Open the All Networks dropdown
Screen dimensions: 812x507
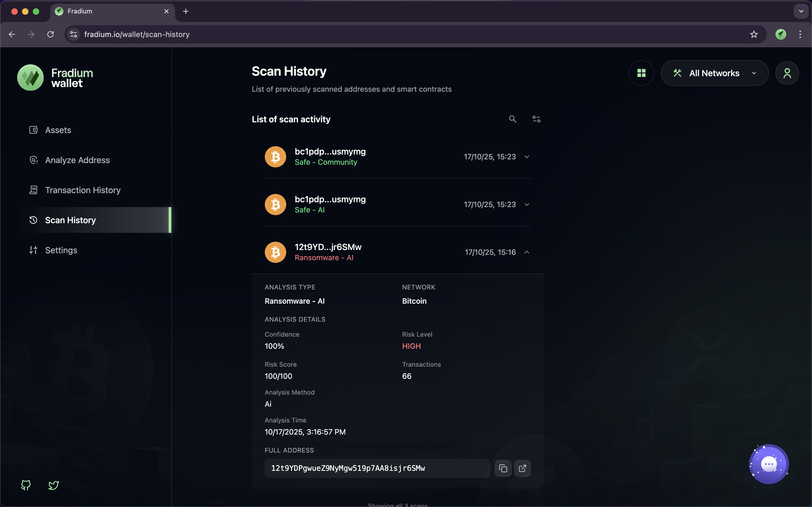click(714, 73)
